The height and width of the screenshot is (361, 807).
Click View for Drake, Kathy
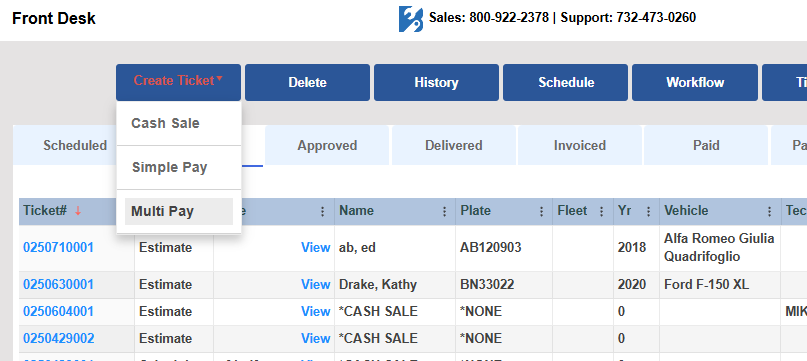coord(315,285)
